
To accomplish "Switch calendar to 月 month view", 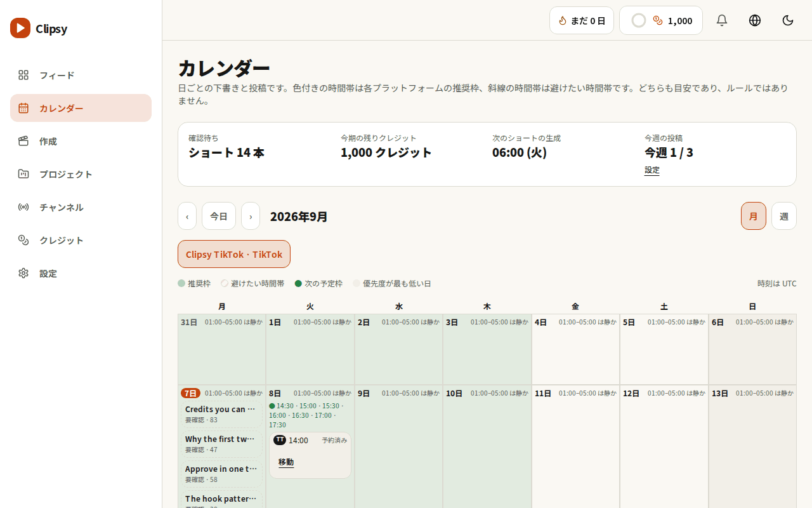I will point(754,216).
